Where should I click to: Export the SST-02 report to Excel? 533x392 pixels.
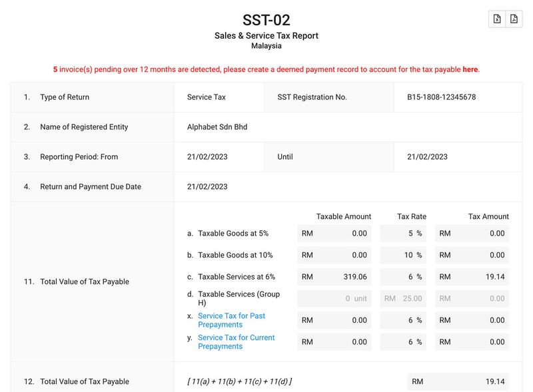coord(497,19)
